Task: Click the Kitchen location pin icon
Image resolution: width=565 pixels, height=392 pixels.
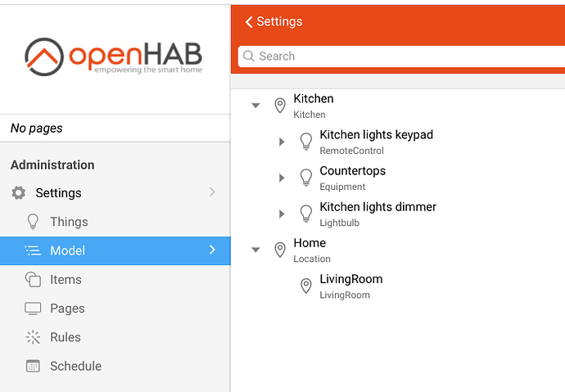Action: (280, 106)
